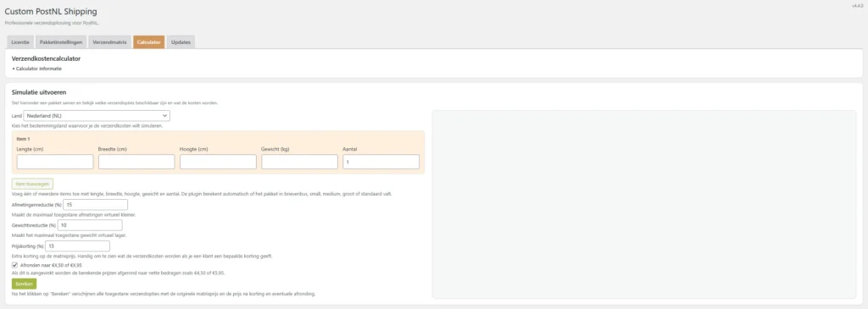This screenshot has height=309, width=868.
Task: Click the Item toevoegen button
Action: [32, 184]
